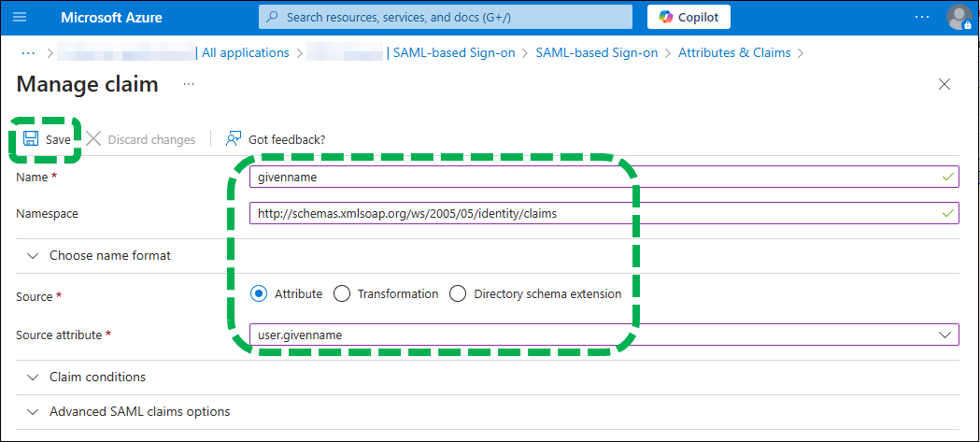Expand the collapsed breadcrumb ellipsis
The width and height of the screenshot is (980, 442).
click(x=28, y=53)
